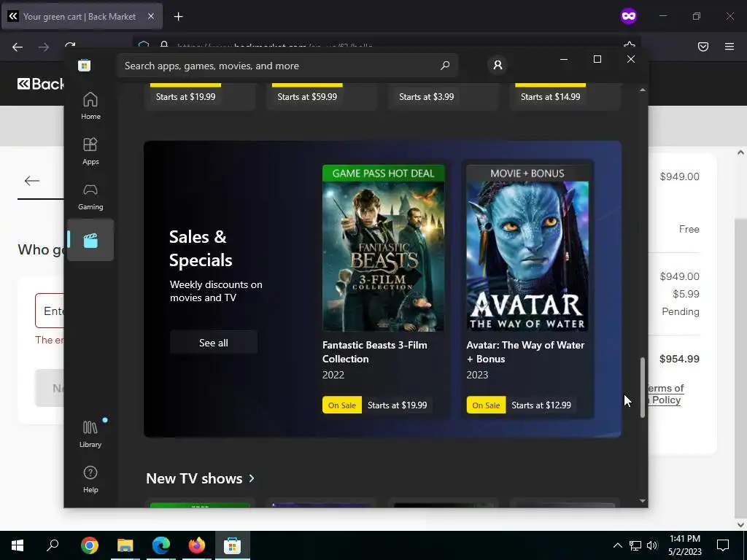Open Windows taskbar search

pos(53,545)
